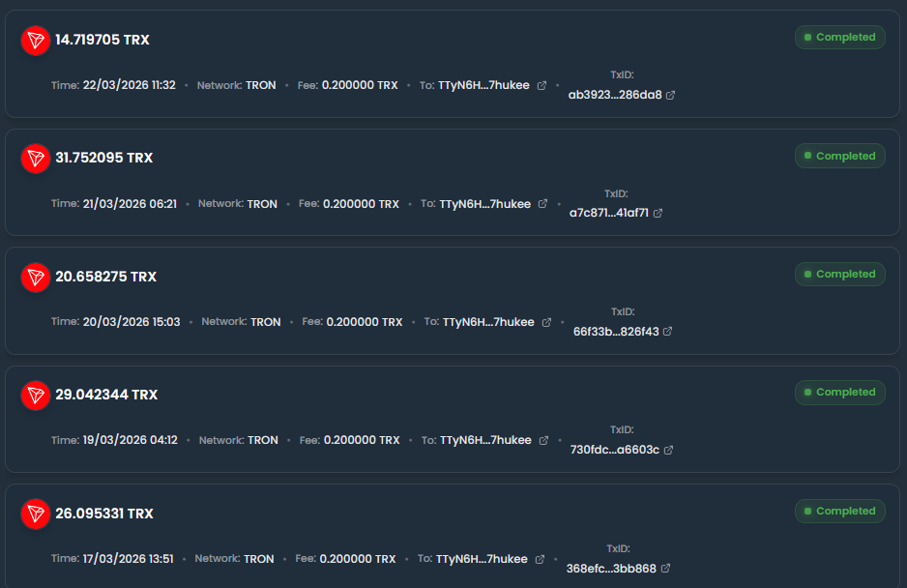Click TRON logo icon of 26.095331 TRX transaction
Screen dimensions: 907x588
(36, 514)
